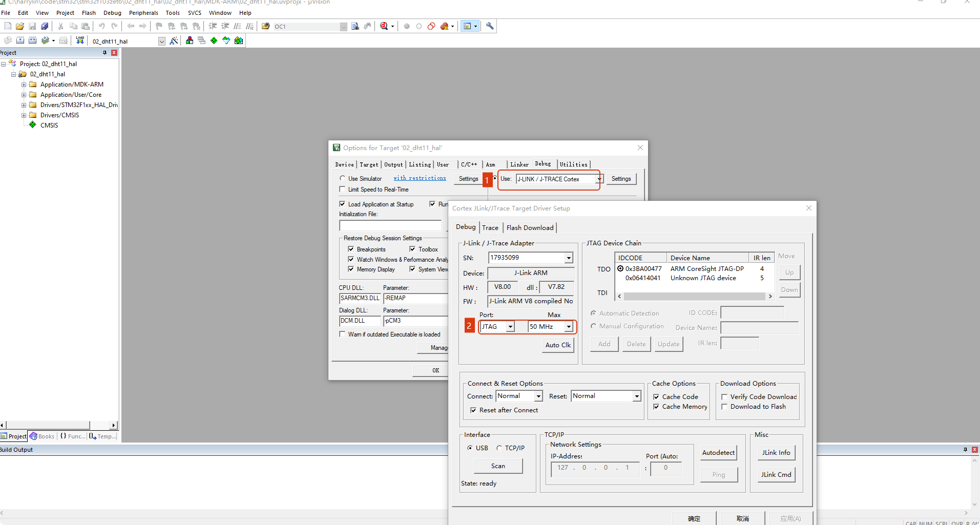The image size is (980, 525).
Task: Open the Utilities tab in Options dialog
Action: point(573,164)
